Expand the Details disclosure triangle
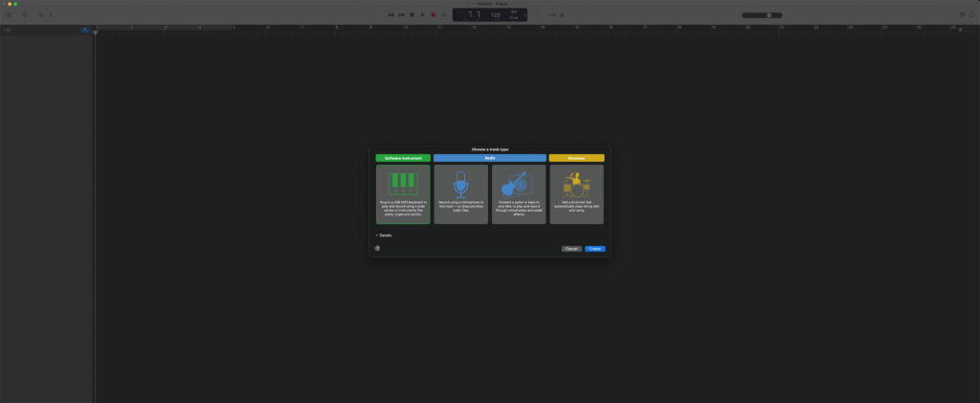This screenshot has width=980, height=403. click(376, 235)
